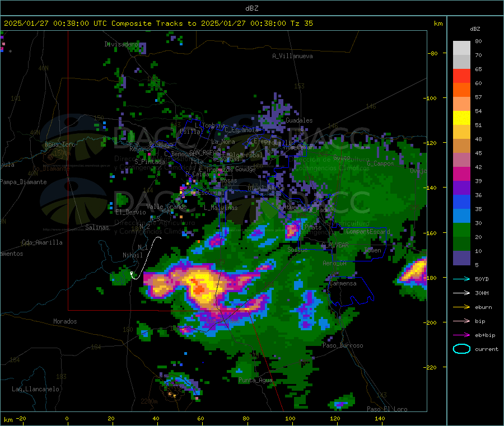Select the bright green 20-30 dBZ swatch
504x426 pixels.
461,230
